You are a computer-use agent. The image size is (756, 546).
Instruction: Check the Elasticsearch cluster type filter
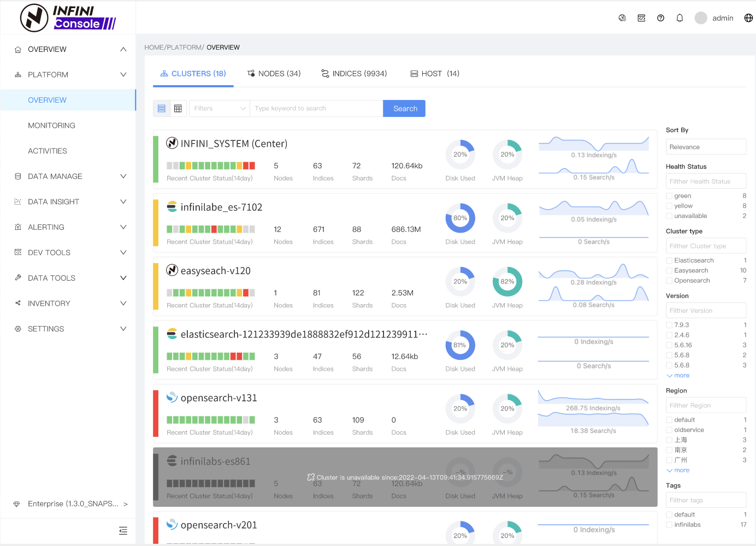pos(669,260)
